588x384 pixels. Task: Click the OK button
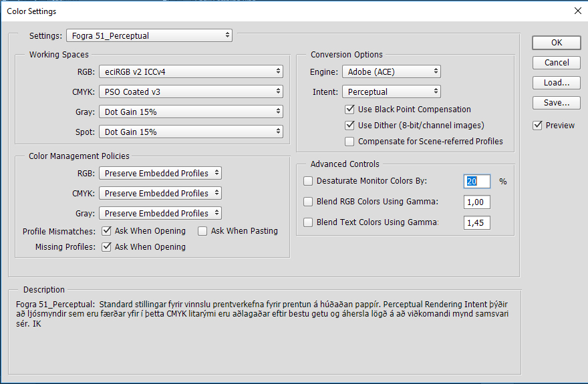557,42
